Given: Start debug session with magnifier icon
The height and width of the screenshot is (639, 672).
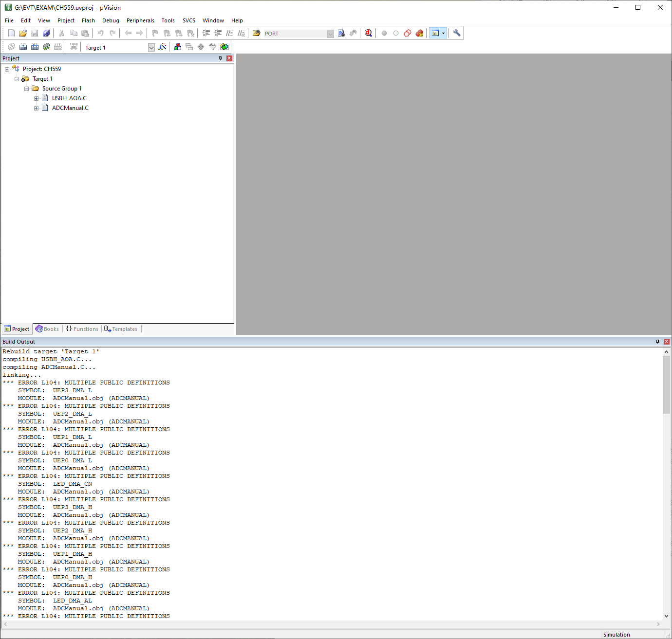Looking at the screenshot, I should coord(369,33).
